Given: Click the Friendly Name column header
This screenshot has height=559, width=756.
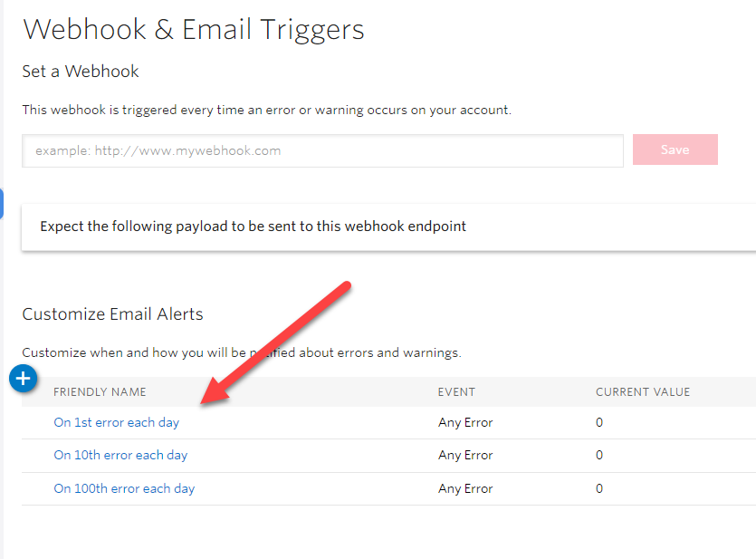Looking at the screenshot, I should pyautogui.click(x=100, y=392).
